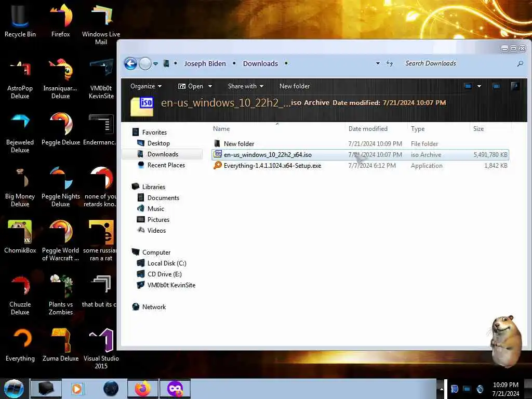
Task: Launch Chuzzle Deluxe desktop icon
Action: tap(20, 295)
